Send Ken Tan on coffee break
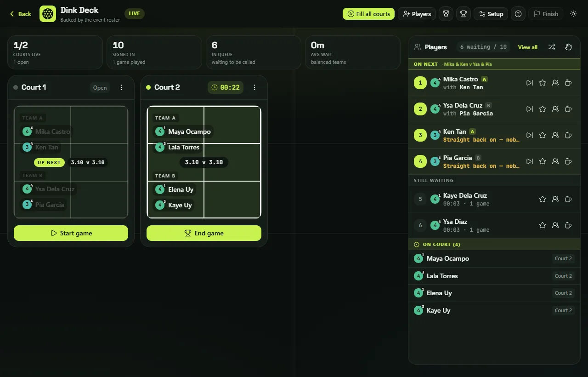 tap(568, 135)
